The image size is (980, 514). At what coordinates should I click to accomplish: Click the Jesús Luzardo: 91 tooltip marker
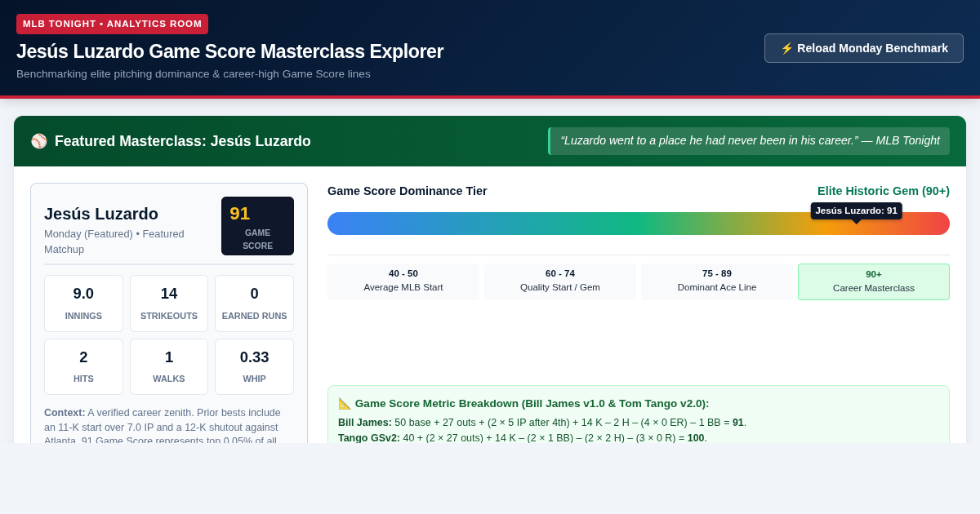point(856,211)
